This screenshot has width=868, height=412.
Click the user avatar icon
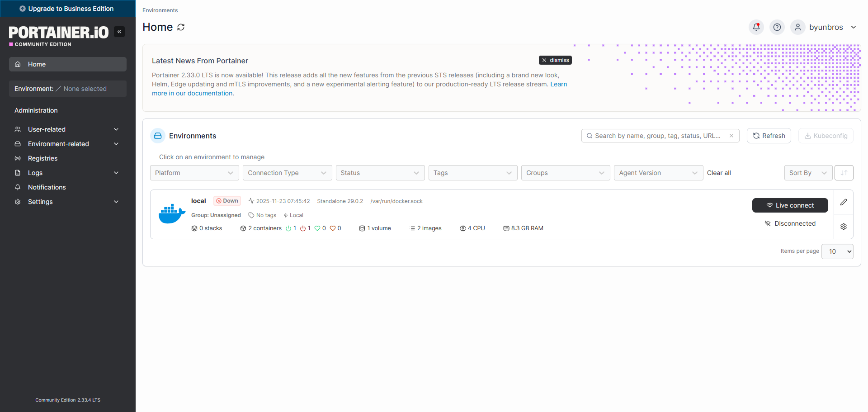[798, 27]
